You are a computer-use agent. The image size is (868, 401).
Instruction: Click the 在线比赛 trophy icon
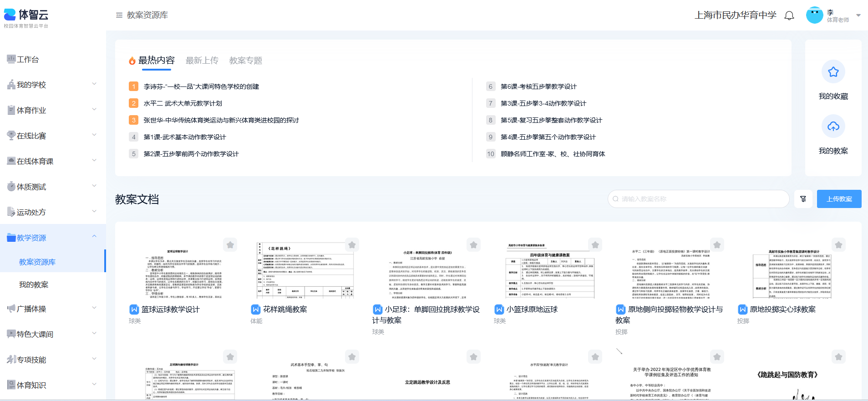[11, 135]
